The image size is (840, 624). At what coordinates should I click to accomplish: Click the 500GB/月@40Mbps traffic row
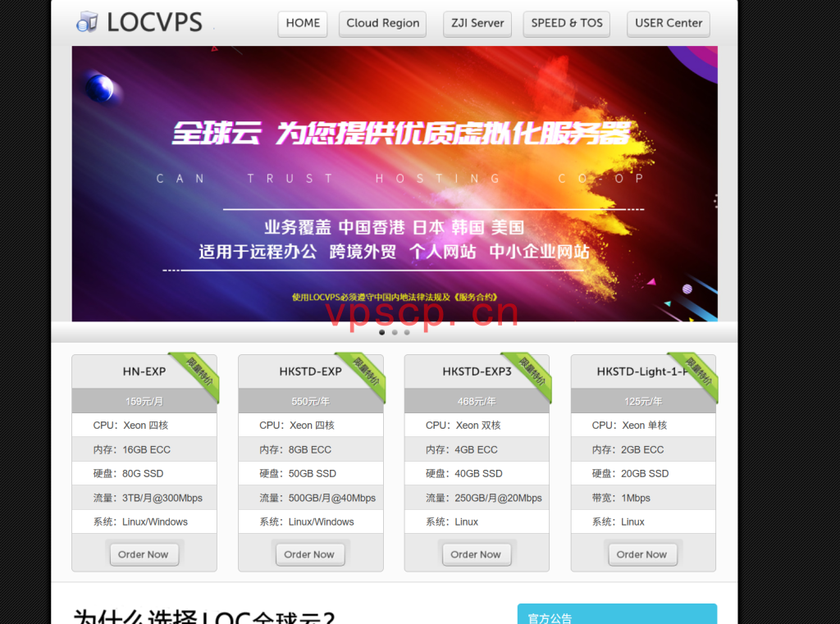point(311,498)
